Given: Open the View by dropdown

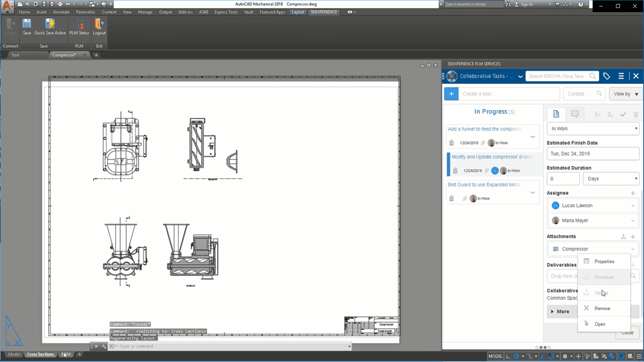Looking at the screenshot, I should pos(625,94).
